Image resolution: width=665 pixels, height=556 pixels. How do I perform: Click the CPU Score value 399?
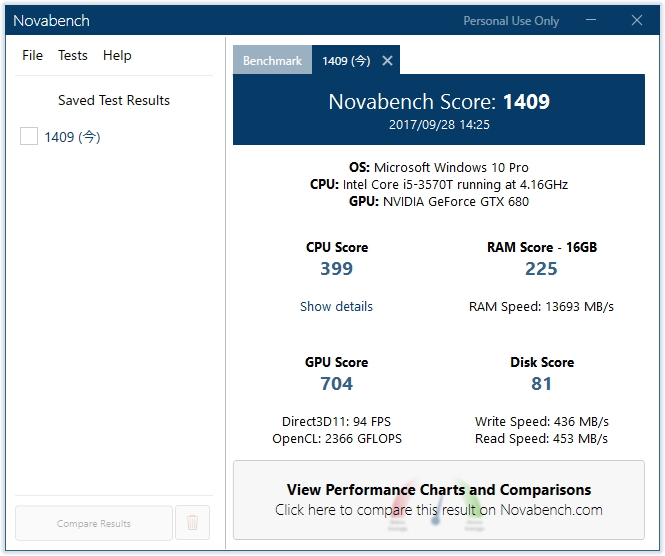point(336,268)
